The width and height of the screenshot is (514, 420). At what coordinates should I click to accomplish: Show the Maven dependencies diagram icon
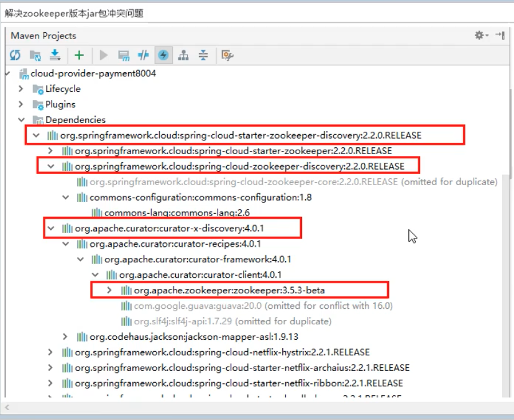point(183,55)
